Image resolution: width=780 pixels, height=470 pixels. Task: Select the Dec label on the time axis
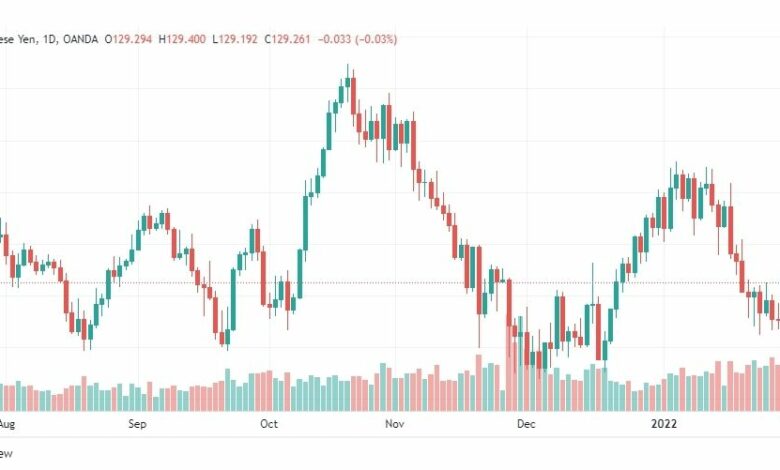pos(526,424)
